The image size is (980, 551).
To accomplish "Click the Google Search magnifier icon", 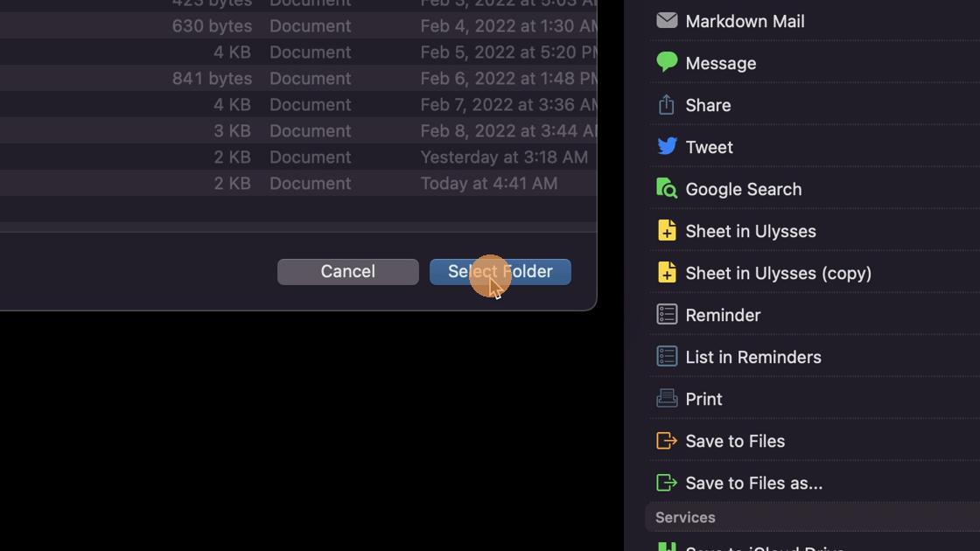I will click(666, 188).
